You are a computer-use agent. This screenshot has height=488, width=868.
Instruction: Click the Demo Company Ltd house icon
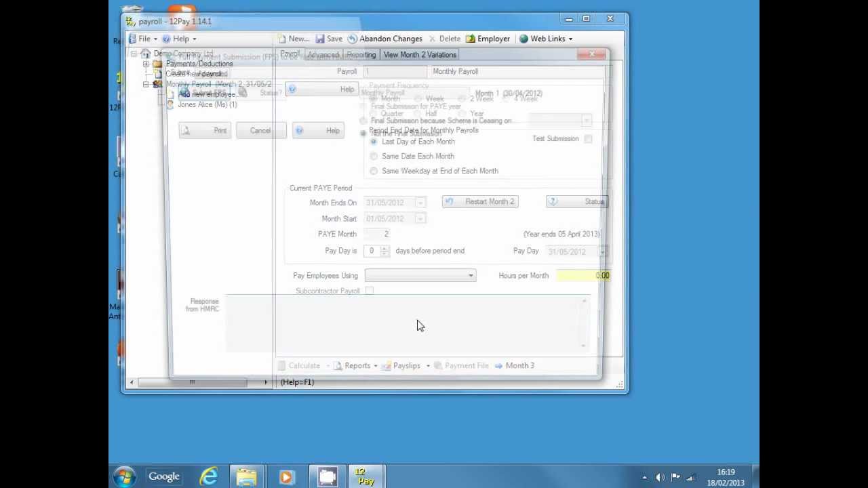(x=145, y=54)
